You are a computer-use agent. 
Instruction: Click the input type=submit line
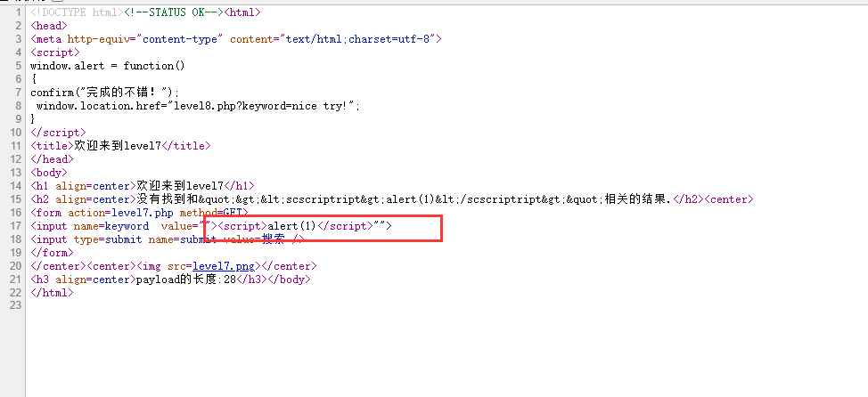click(168, 239)
